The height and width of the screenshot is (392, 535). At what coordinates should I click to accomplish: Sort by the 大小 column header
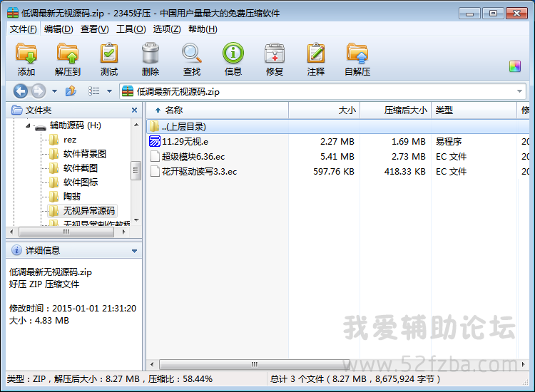pyautogui.click(x=324, y=110)
